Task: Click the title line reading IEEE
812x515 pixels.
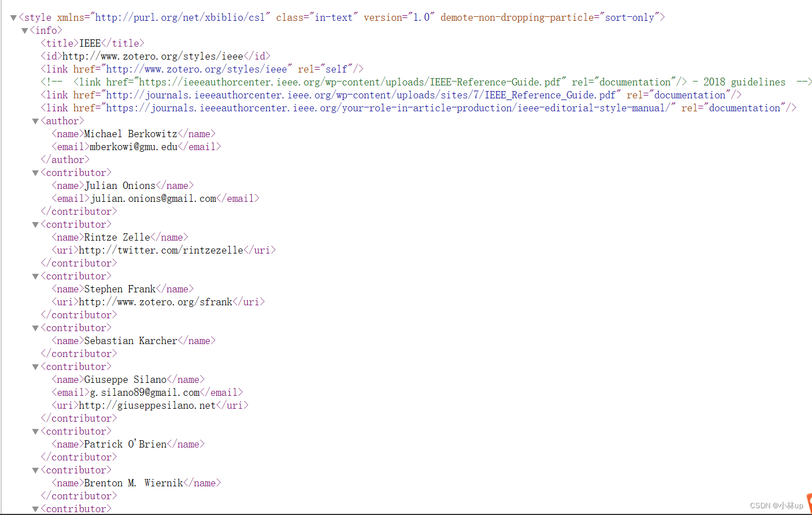Action: tap(93, 43)
